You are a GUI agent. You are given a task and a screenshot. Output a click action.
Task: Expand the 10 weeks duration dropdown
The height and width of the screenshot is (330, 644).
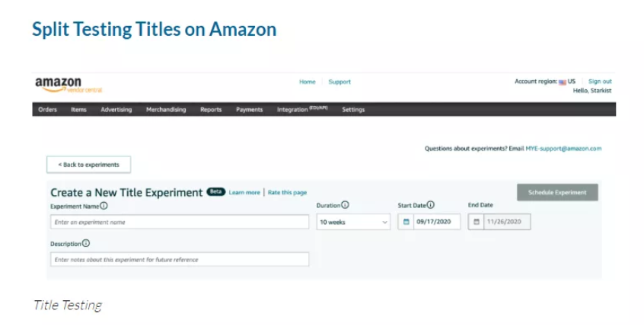(x=353, y=222)
